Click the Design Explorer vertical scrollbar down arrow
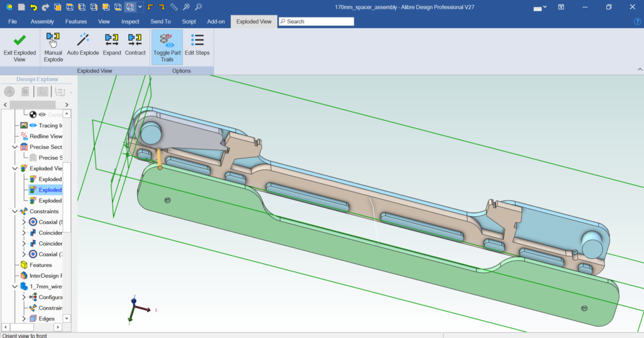This screenshot has width=644, height=338. coord(67,319)
